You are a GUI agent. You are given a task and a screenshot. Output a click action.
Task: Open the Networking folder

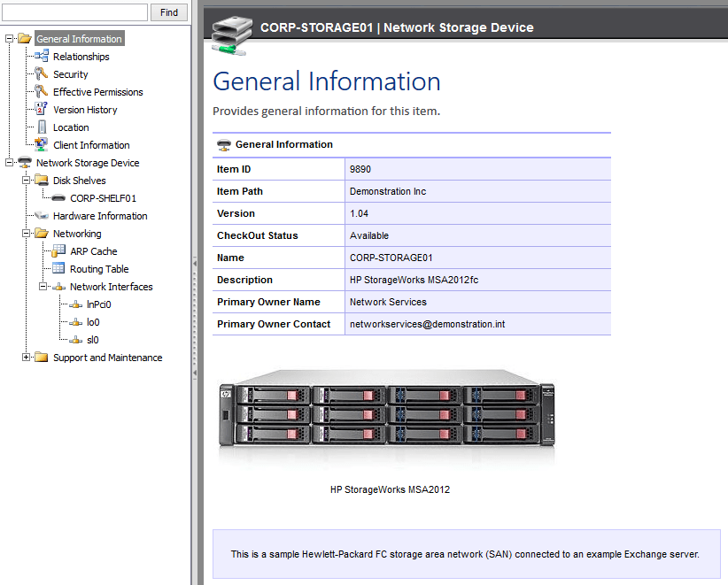click(x=40, y=233)
